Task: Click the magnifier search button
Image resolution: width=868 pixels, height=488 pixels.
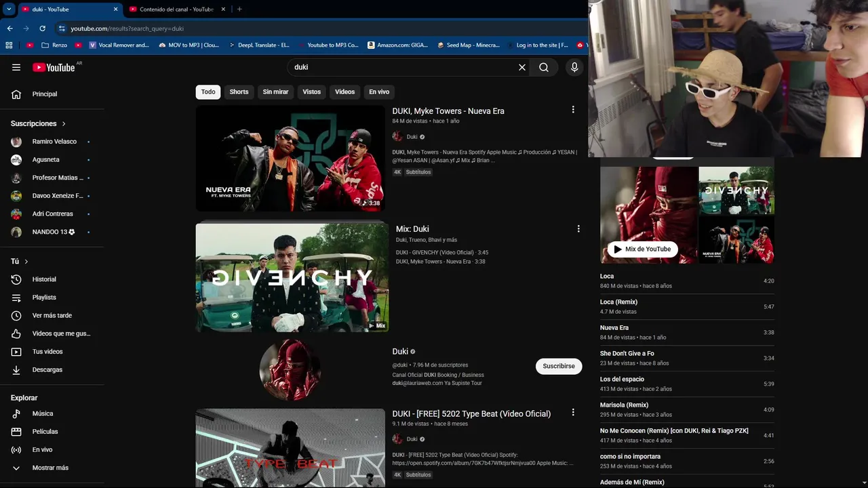Action: point(544,67)
